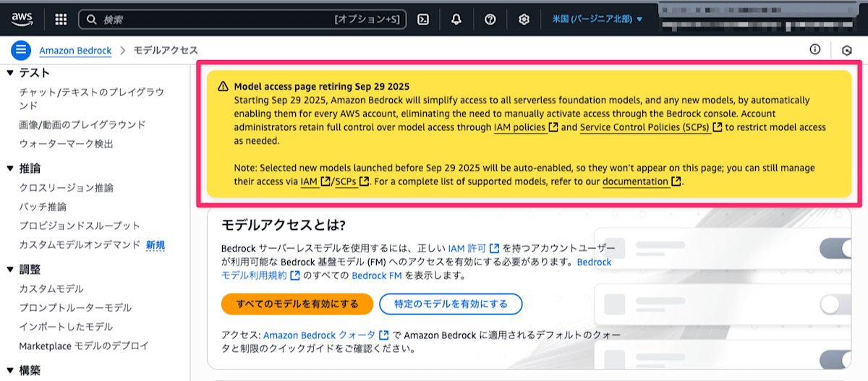Click すべてのモデルを有効にする button
The height and width of the screenshot is (381, 868).
point(297,304)
